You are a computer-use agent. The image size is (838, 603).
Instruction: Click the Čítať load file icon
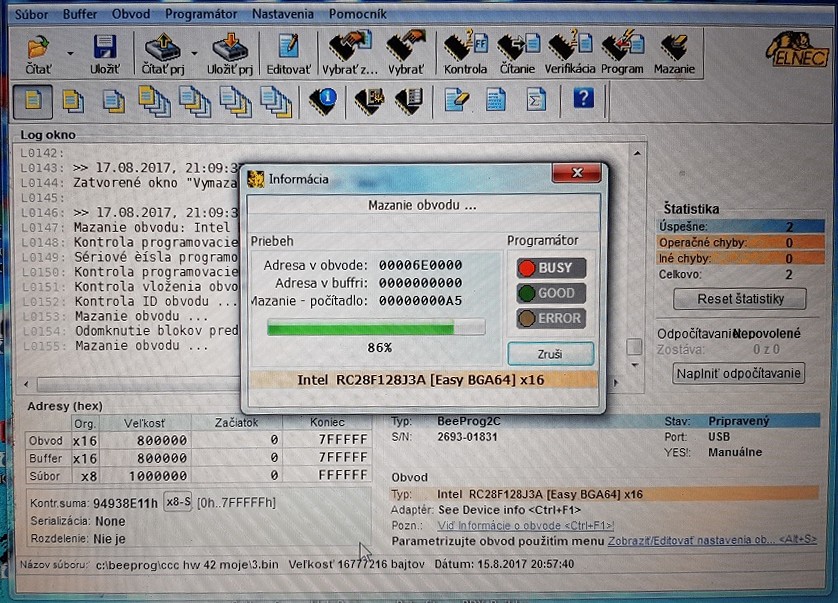coord(38,53)
